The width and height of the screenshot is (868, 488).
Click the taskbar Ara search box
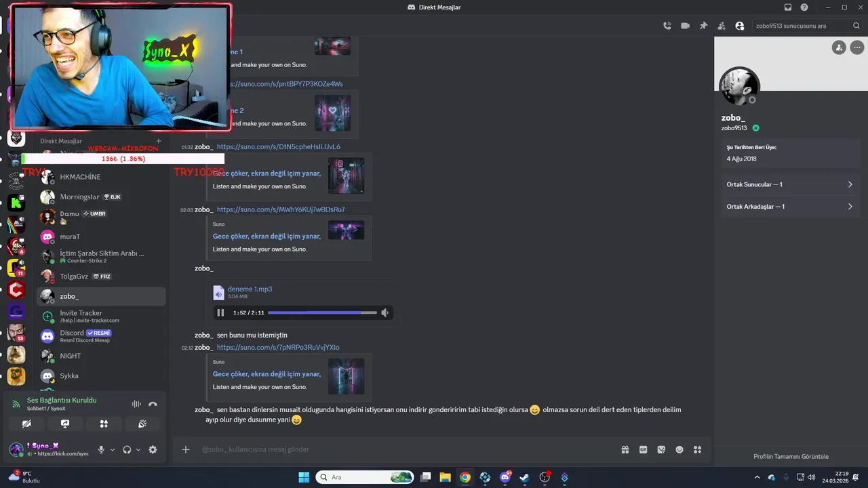pyautogui.click(x=366, y=477)
